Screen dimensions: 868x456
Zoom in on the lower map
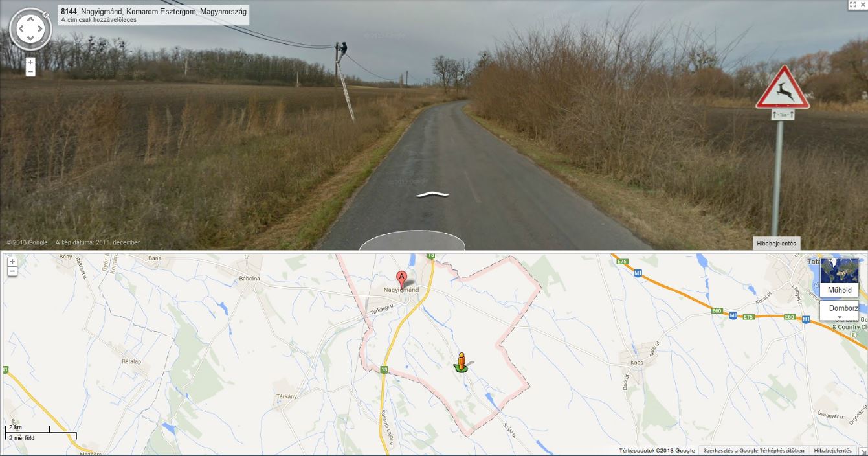[x=12, y=262]
